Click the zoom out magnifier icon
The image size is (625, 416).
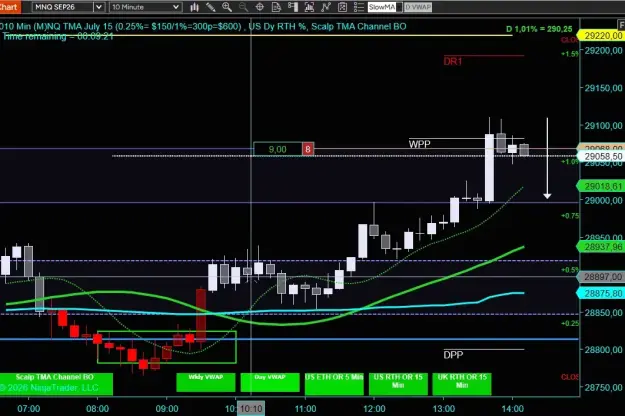pyautogui.click(x=243, y=7)
